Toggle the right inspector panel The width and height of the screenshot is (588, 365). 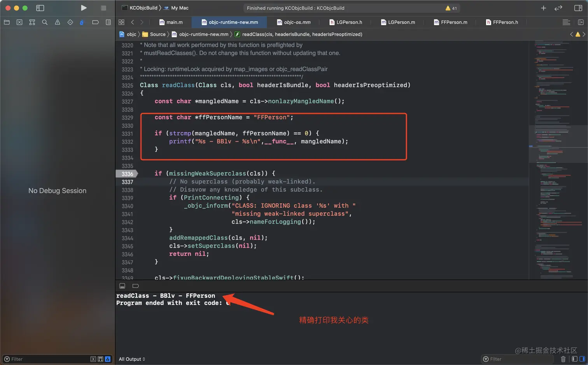578,8
